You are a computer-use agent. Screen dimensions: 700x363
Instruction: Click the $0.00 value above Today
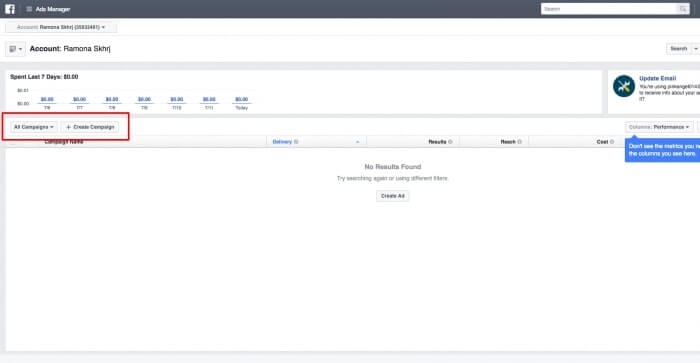[242, 99]
